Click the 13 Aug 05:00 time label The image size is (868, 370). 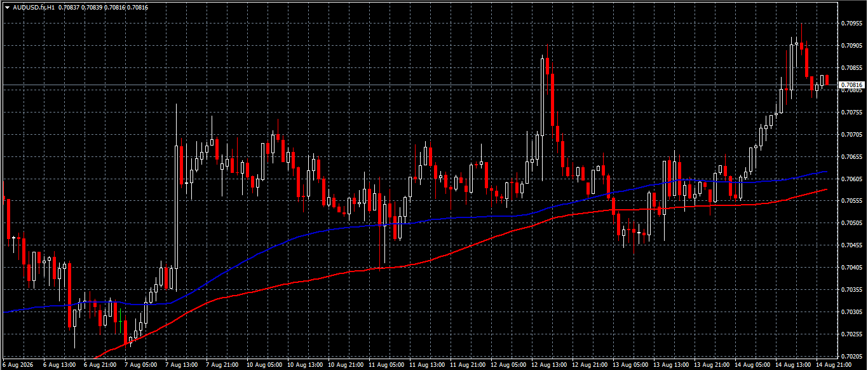tap(629, 366)
